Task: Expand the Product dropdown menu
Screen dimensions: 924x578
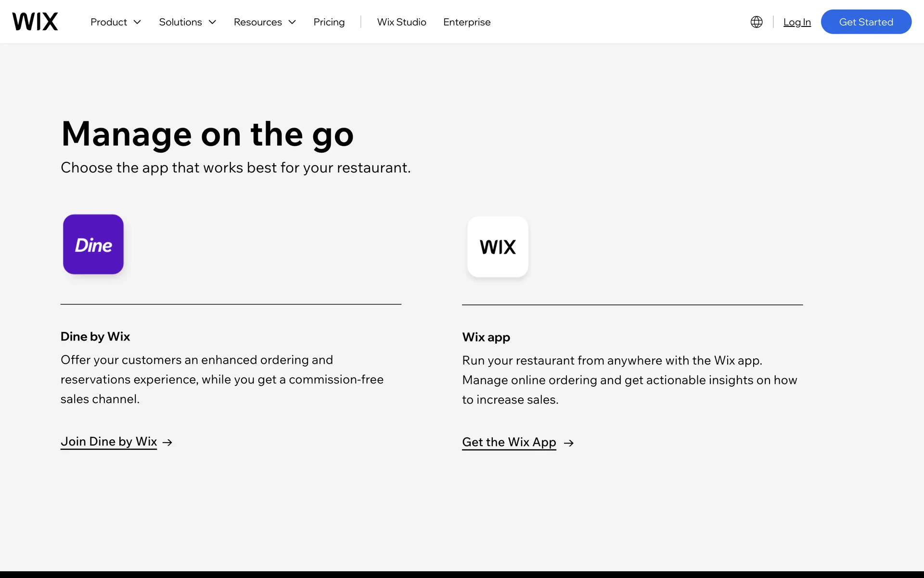Action: (115, 22)
